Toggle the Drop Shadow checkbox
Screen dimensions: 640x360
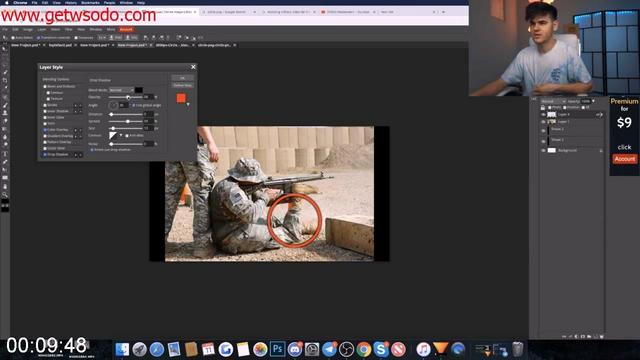click(x=45, y=155)
